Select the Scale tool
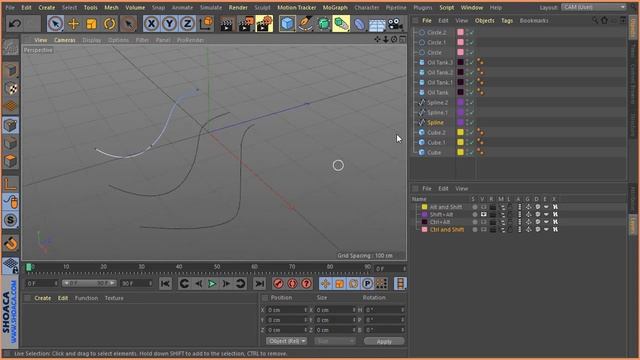Viewport: 640px width, 360px height. [91, 24]
